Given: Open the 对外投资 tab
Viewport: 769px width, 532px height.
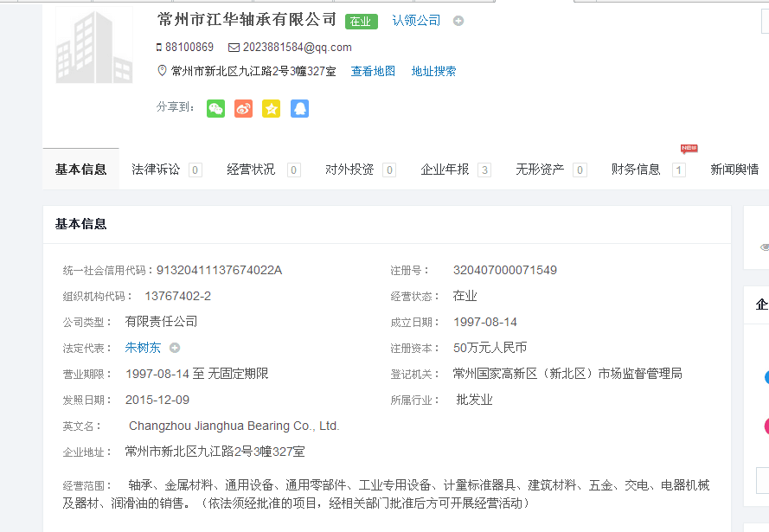Looking at the screenshot, I should coord(349,170).
